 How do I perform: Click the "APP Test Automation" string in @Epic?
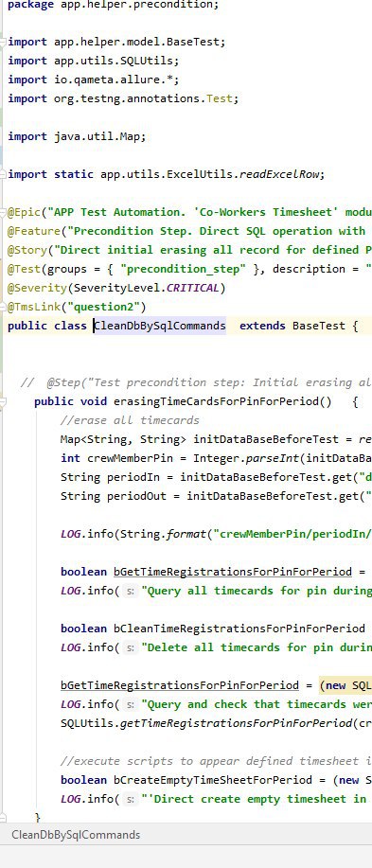pyautogui.click(x=210, y=212)
